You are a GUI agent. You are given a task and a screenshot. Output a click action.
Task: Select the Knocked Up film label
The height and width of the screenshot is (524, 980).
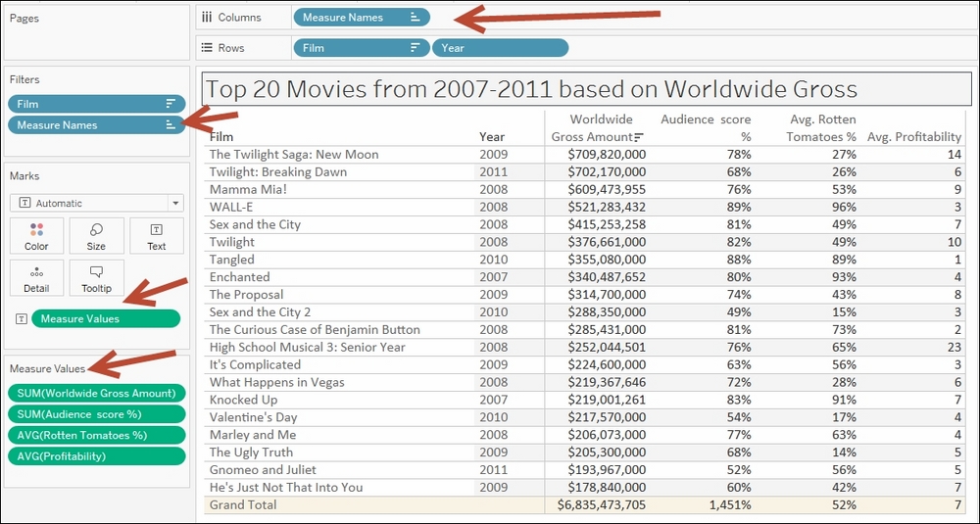243,399
